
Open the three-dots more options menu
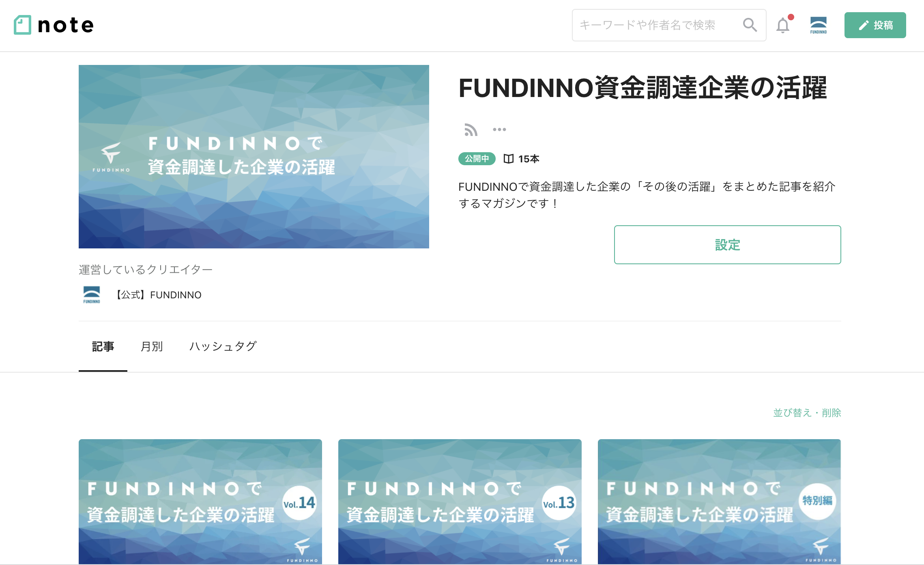pos(499,129)
